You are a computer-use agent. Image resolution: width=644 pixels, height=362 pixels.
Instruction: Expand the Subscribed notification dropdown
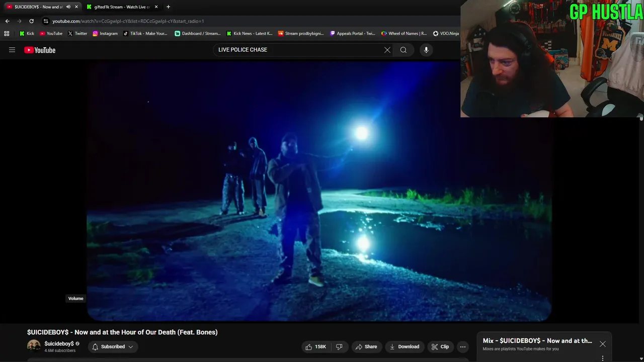click(x=113, y=346)
